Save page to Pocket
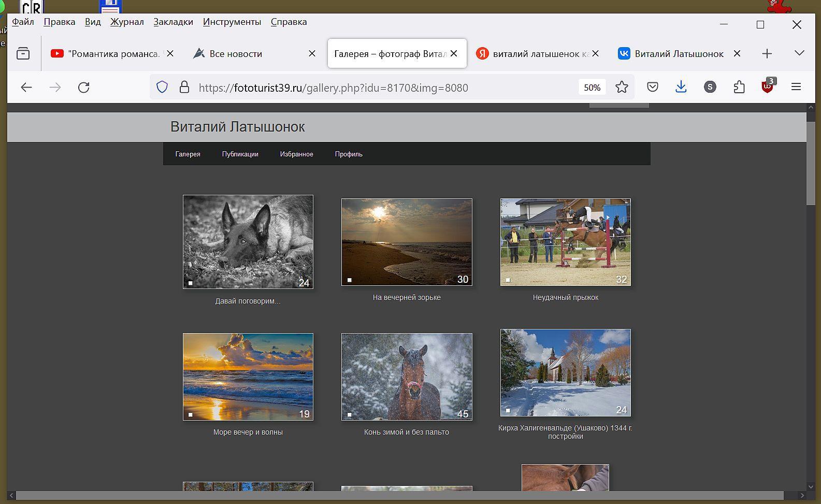This screenshot has width=821, height=504. pyautogui.click(x=653, y=88)
